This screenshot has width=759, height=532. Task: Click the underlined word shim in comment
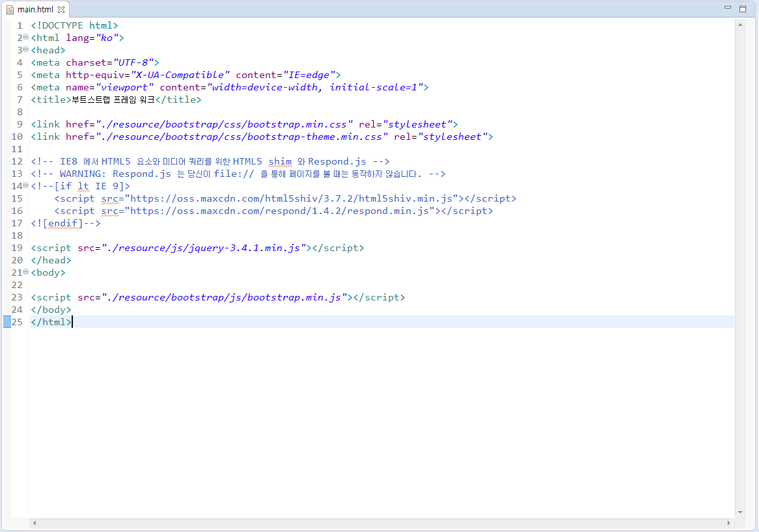(x=281, y=161)
